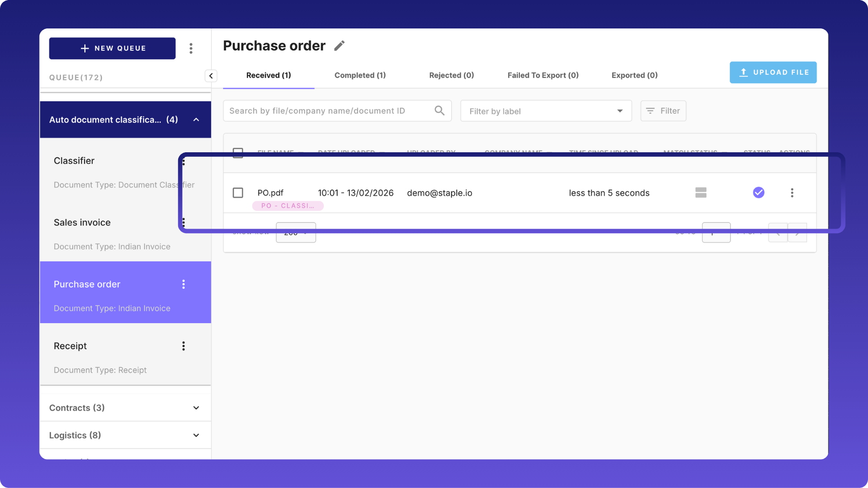This screenshot has width=868, height=488.
Task: Click the Upload File button
Action: tap(773, 72)
